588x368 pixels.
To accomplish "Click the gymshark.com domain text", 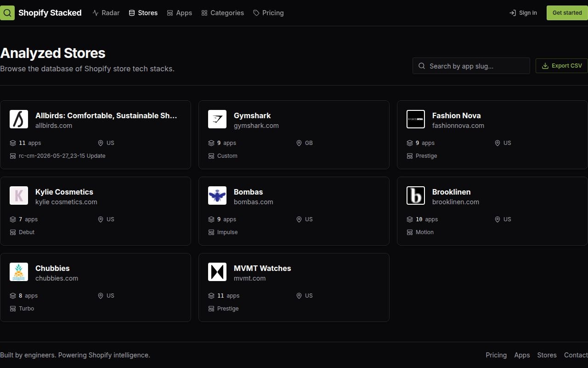I will [x=256, y=126].
